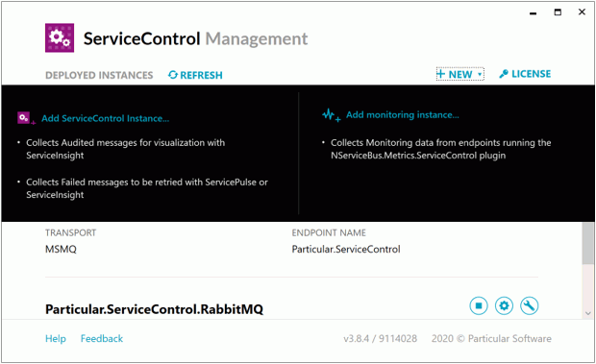Refresh the deployed instances list

tap(195, 75)
